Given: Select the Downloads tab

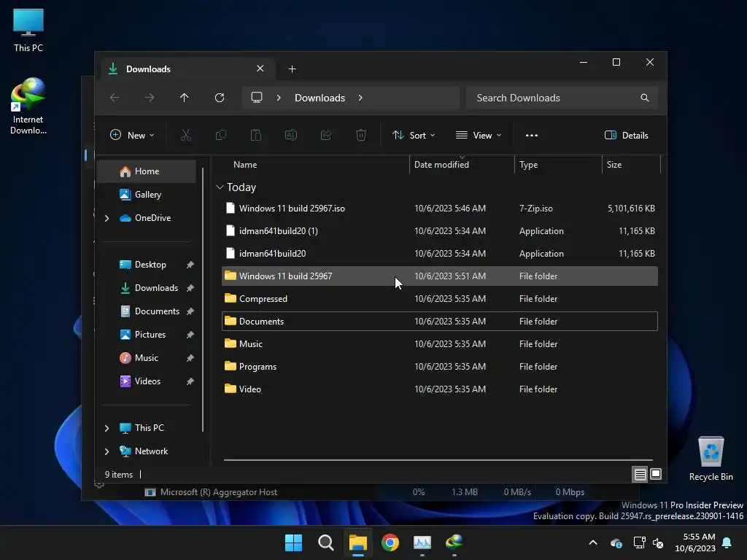Looking at the screenshot, I should [x=187, y=69].
